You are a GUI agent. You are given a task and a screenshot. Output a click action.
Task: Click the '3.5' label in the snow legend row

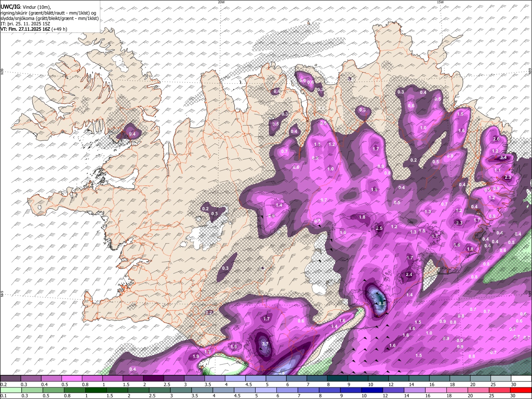coord(207,384)
